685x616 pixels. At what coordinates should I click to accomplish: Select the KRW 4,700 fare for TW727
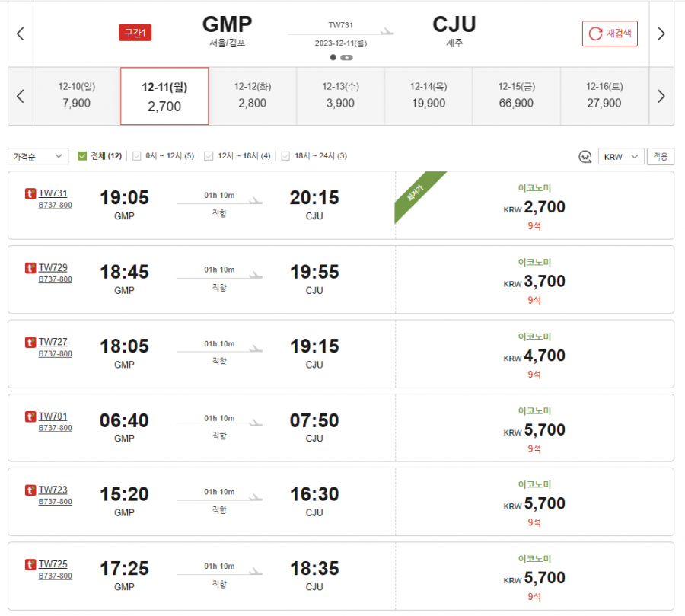tap(534, 356)
